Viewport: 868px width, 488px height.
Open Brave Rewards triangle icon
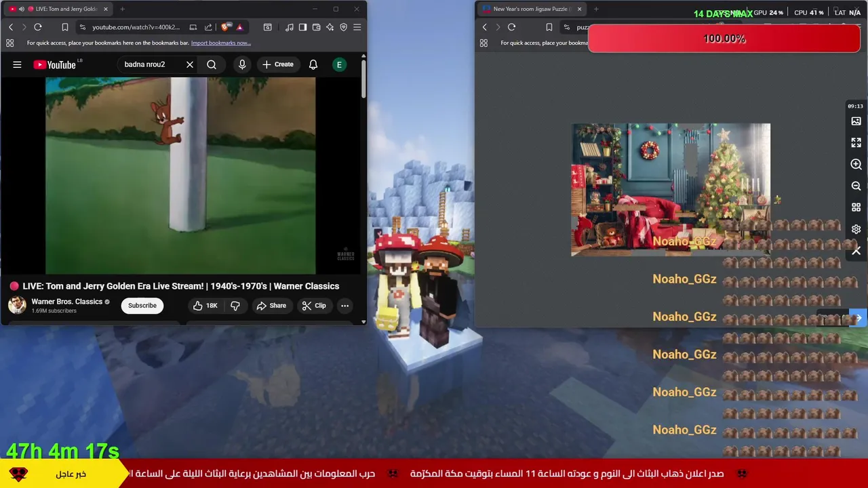(x=239, y=27)
